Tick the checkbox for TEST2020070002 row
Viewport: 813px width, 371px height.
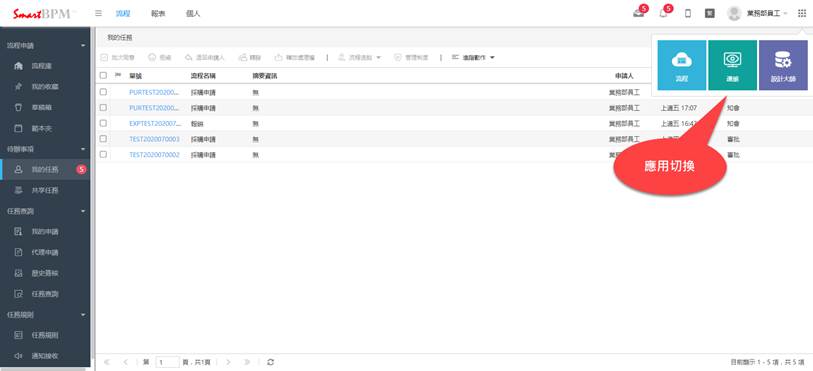[x=103, y=154]
